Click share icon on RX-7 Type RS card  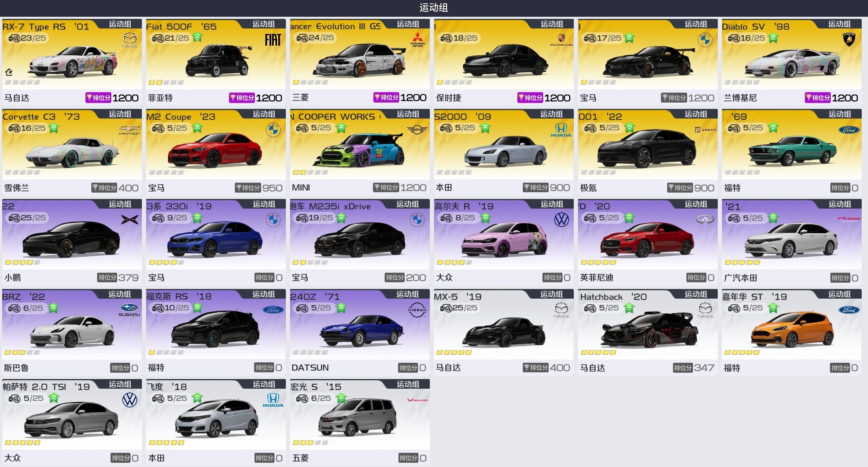(x=9, y=72)
